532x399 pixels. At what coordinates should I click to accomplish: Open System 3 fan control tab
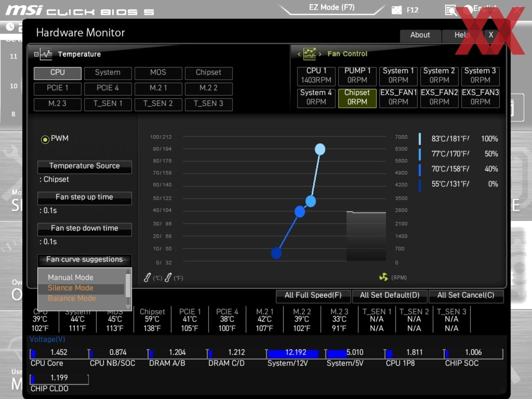pyautogui.click(x=480, y=76)
